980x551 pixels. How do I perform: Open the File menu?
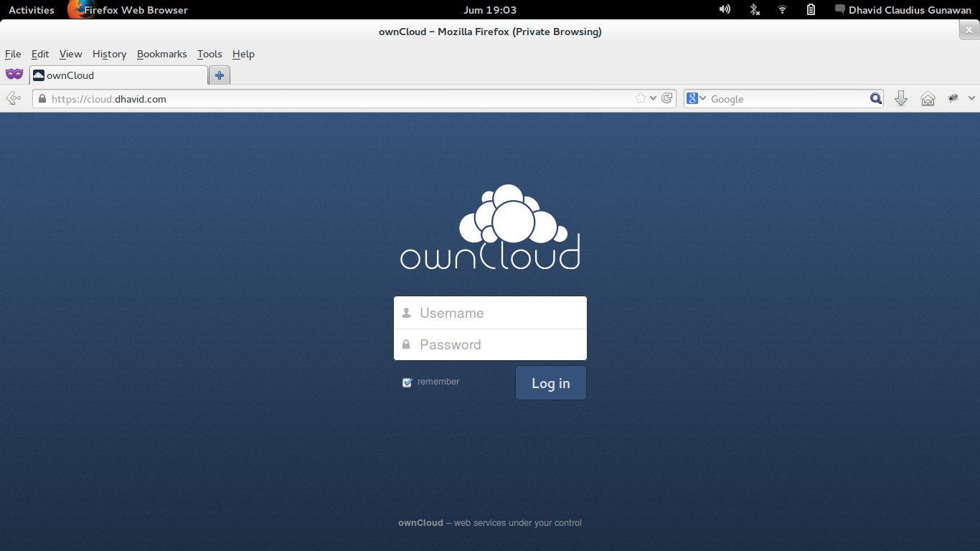click(13, 54)
